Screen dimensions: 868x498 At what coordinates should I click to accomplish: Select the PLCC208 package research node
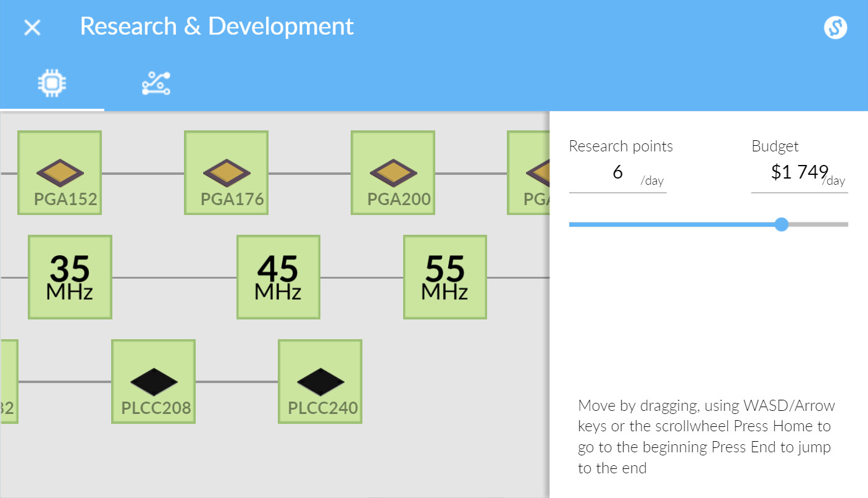(153, 381)
